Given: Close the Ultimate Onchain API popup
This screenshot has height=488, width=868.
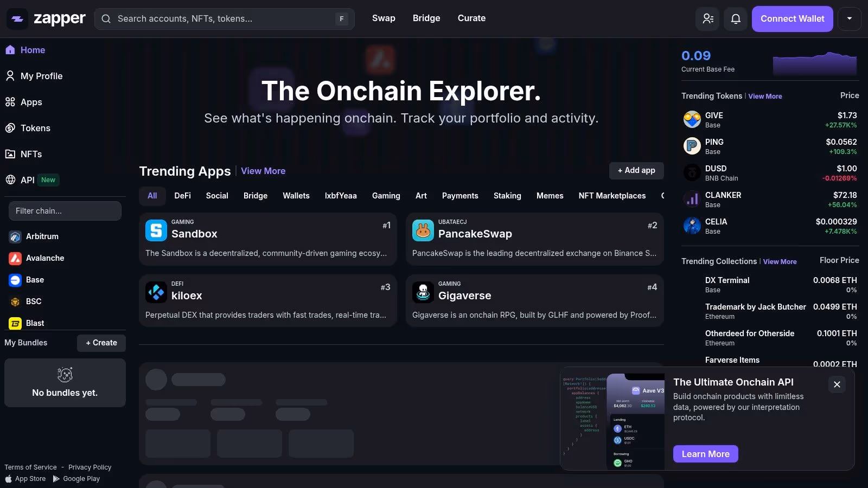Looking at the screenshot, I should coord(837,384).
